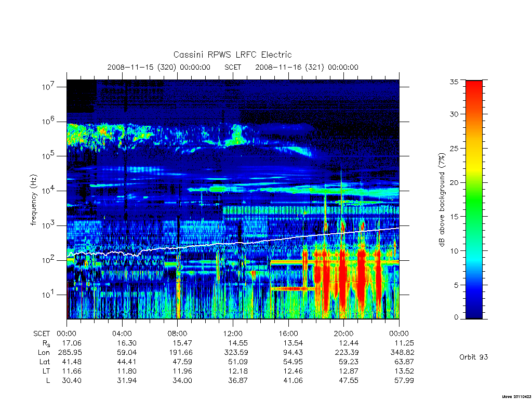The image size is (532, 399).
Task: Click the LT value "11.96"
Action: (182, 371)
